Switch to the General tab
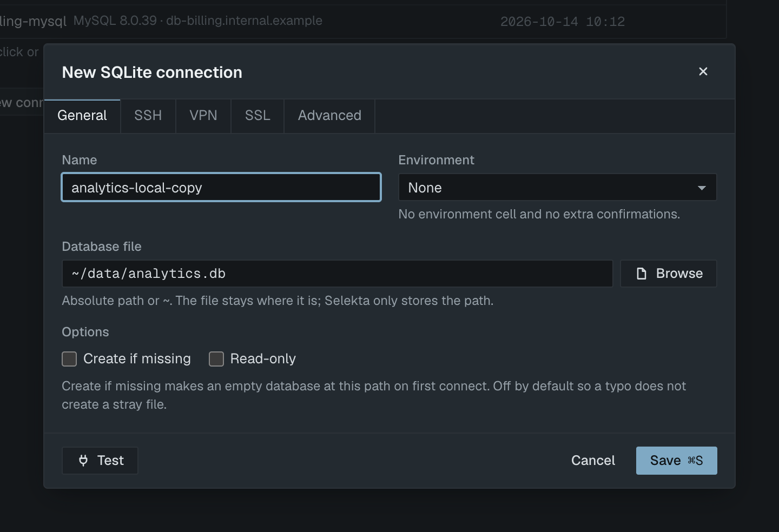Image resolution: width=779 pixels, height=532 pixels. tap(82, 116)
